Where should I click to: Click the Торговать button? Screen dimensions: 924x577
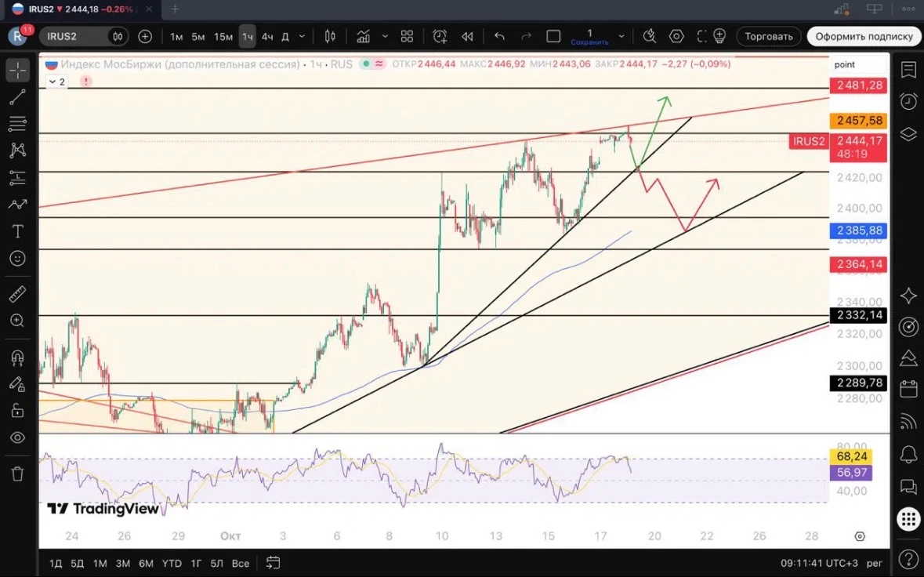coord(768,37)
